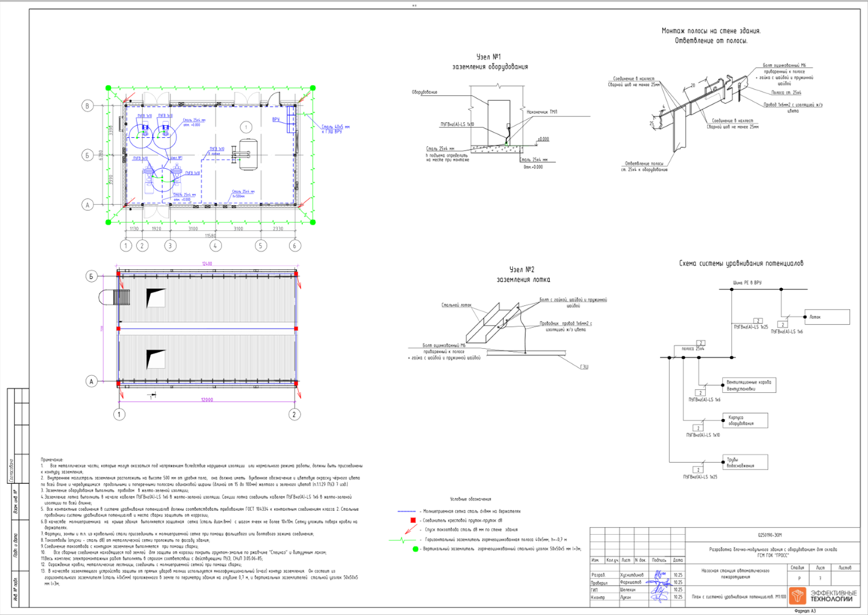Click the Трубы водоснабжения box in the scheme
Screen dimensions: 868x615
[x=745, y=462]
